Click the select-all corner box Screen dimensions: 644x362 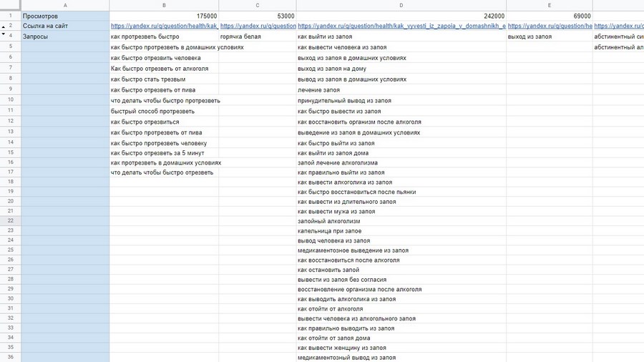pos(10,5)
